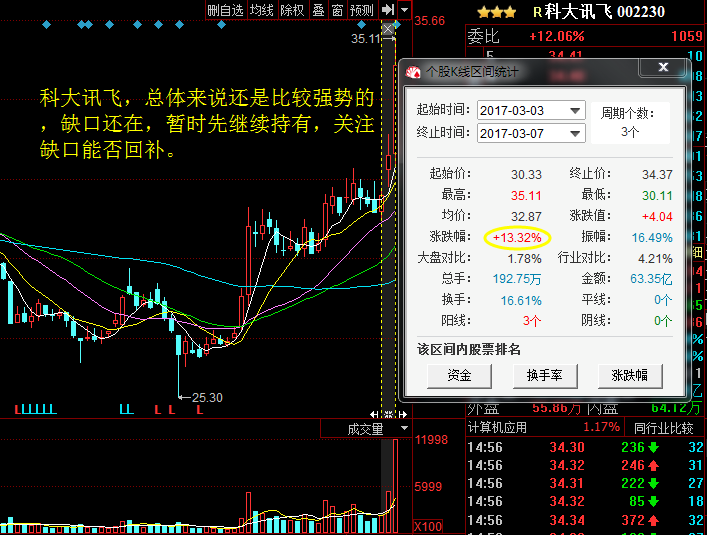The height and width of the screenshot is (535, 707).
Task: Click the 该区间内股票排名 heading
Action: tap(469, 349)
